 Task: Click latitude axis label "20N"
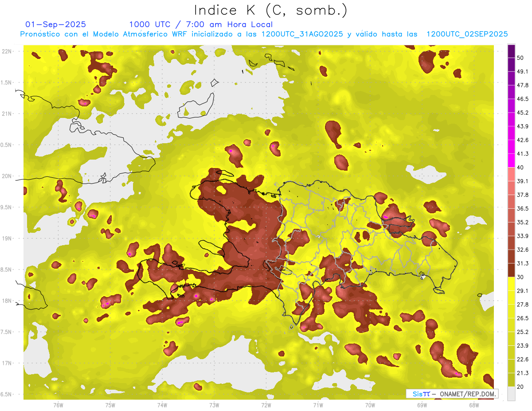click(7, 176)
